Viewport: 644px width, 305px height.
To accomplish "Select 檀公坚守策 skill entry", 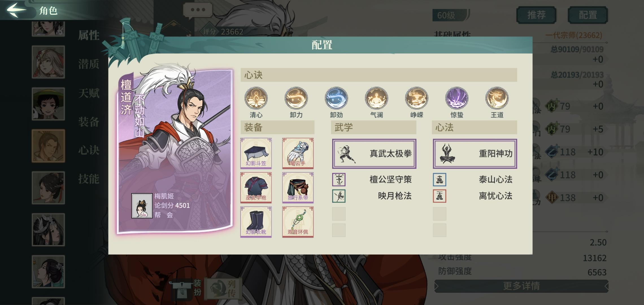I will (x=372, y=180).
